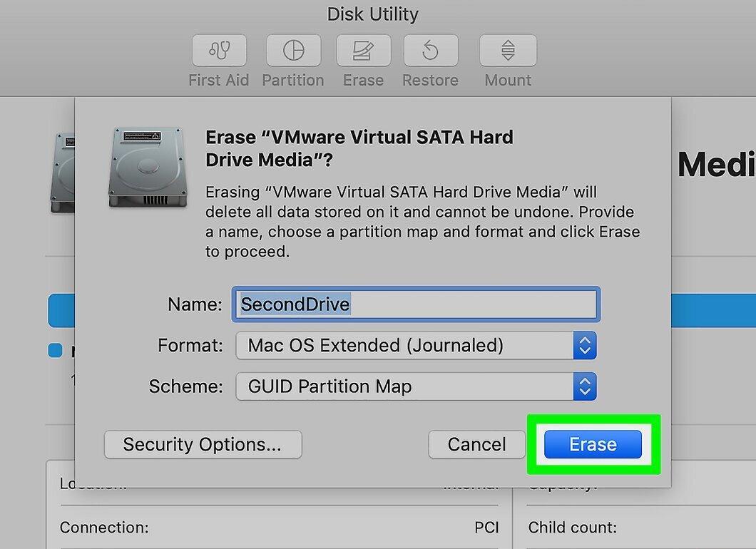Click the hard drive icon in dialog
This screenshot has height=549, width=756.
tap(148, 168)
